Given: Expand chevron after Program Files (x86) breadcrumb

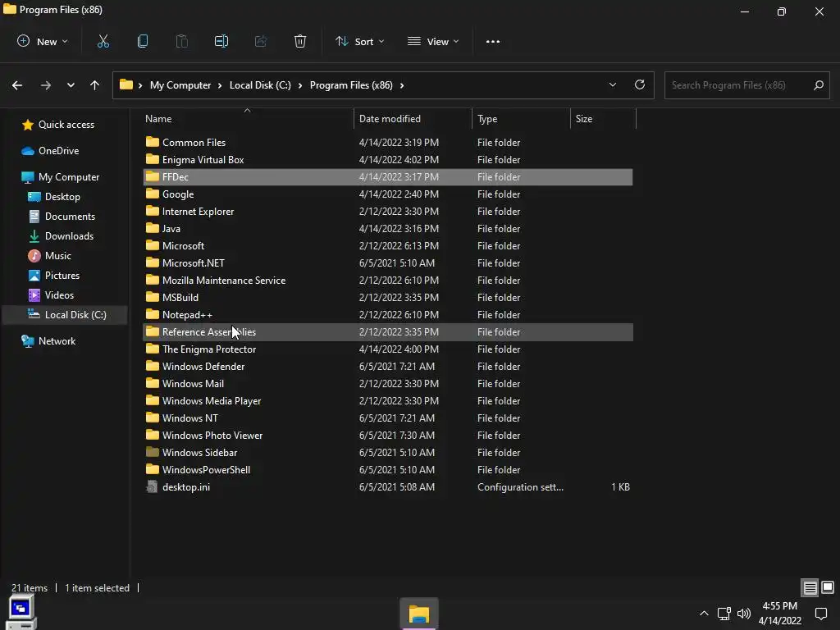Looking at the screenshot, I should [x=402, y=85].
